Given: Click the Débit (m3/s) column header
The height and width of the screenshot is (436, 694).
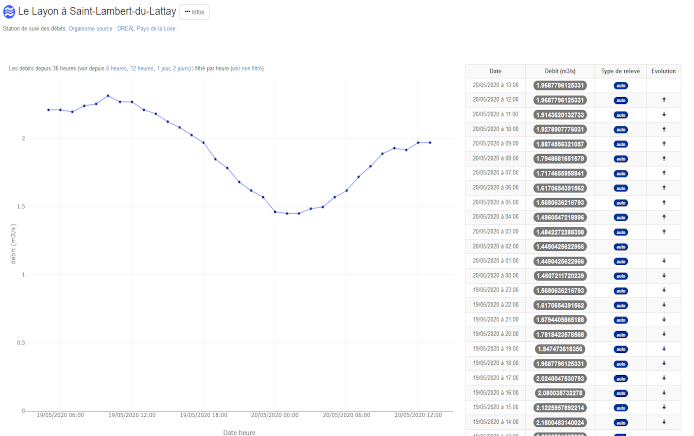Looking at the screenshot, I should pos(560,71).
